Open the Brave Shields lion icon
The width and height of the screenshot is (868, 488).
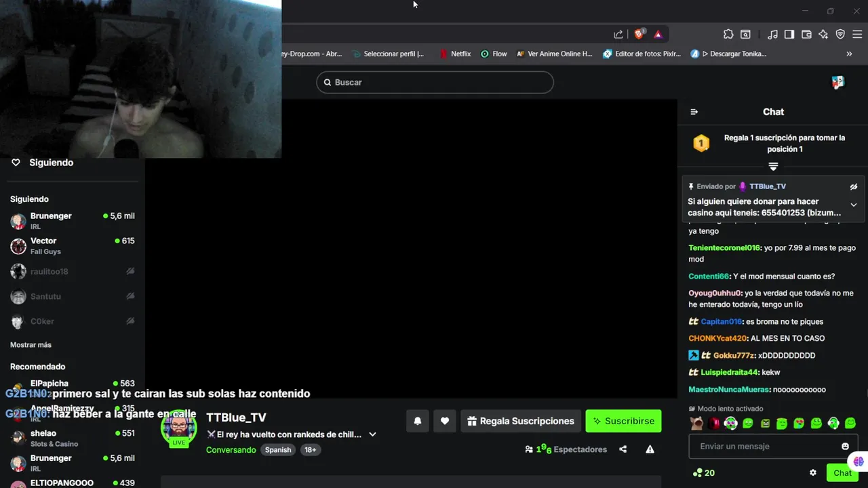[x=639, y=34]
